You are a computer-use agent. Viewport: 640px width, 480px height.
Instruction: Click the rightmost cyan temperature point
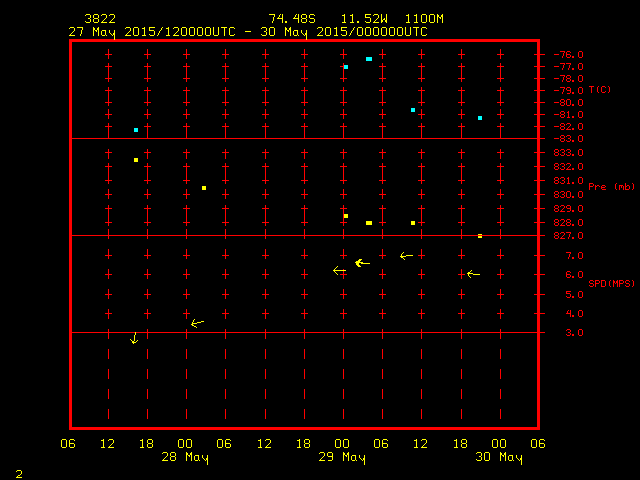480,118
